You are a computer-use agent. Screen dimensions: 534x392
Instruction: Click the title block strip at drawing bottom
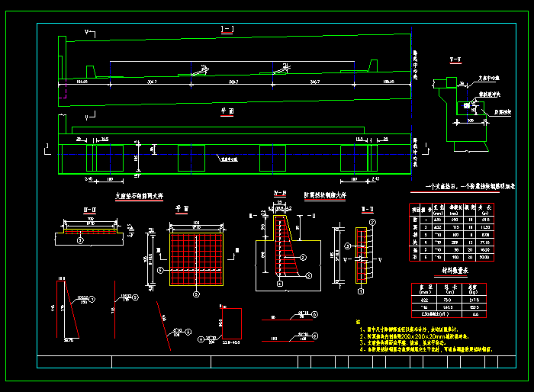pos(267,361)
